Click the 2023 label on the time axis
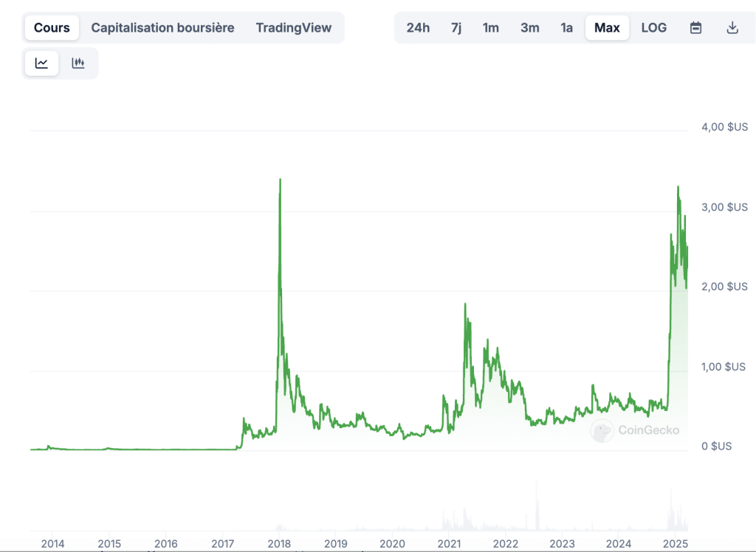The height and width of the screenshot is (552, 756). point(562,544)
